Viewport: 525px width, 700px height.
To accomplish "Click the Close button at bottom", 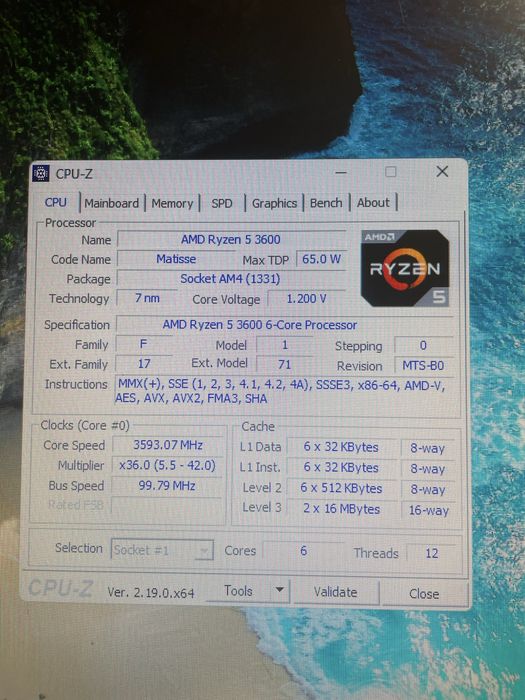I will pyautogui.click(x=424, y=594).
